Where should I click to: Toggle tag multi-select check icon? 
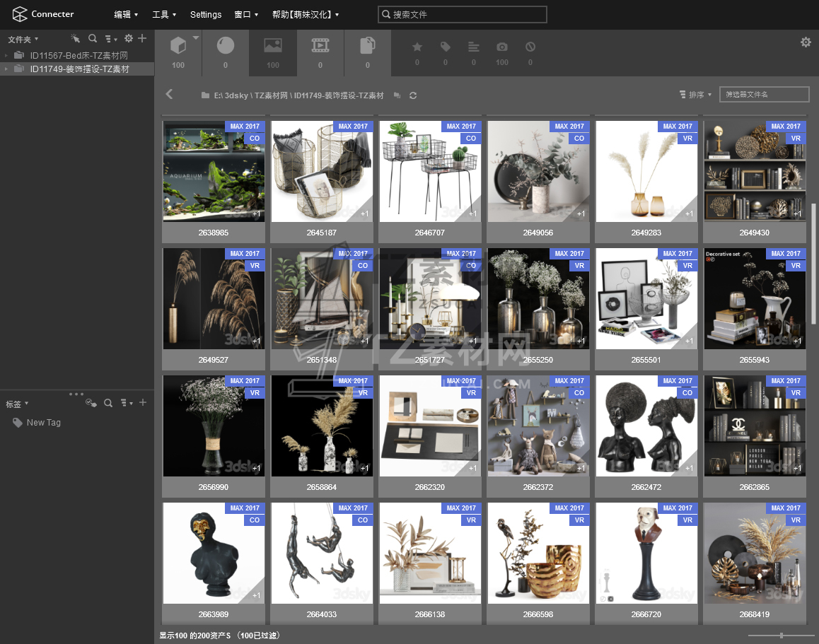91,403
